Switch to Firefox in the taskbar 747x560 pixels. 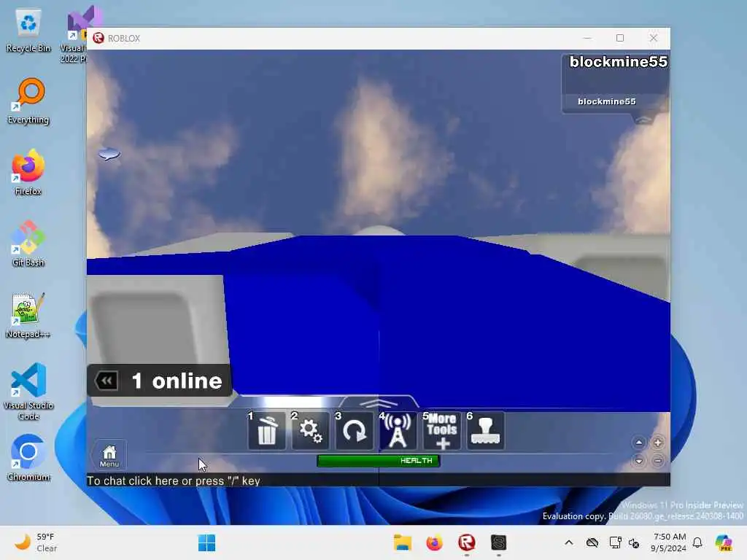point(434,542)
